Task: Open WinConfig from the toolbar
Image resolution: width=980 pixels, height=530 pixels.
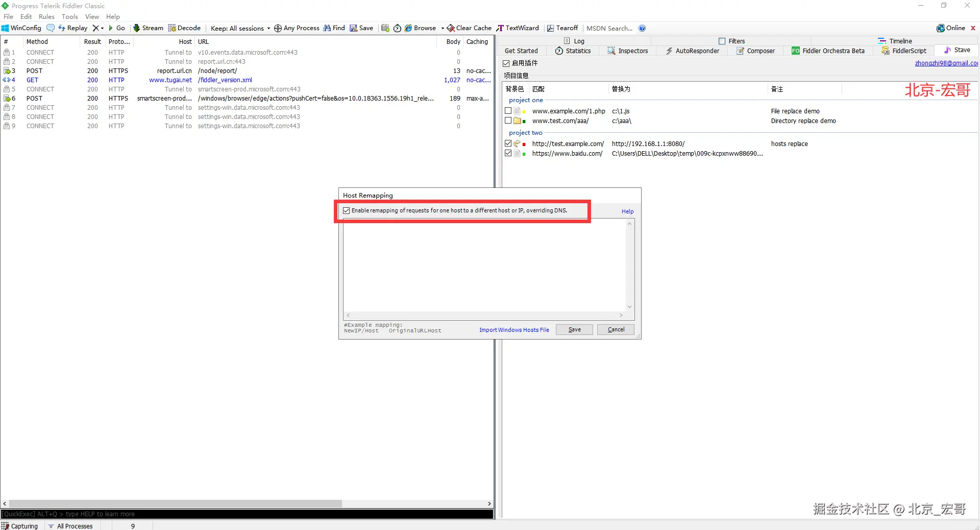Action: (x=21, y=28)
